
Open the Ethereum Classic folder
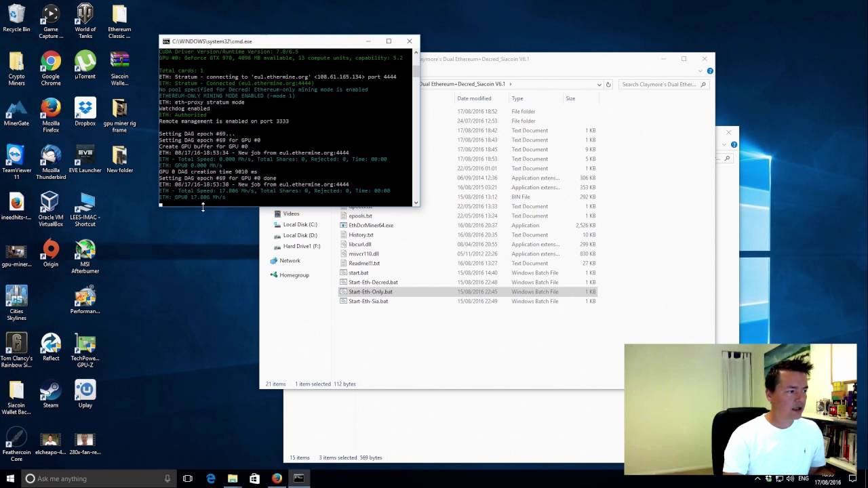pyautogui.click(x=119, y=22)
